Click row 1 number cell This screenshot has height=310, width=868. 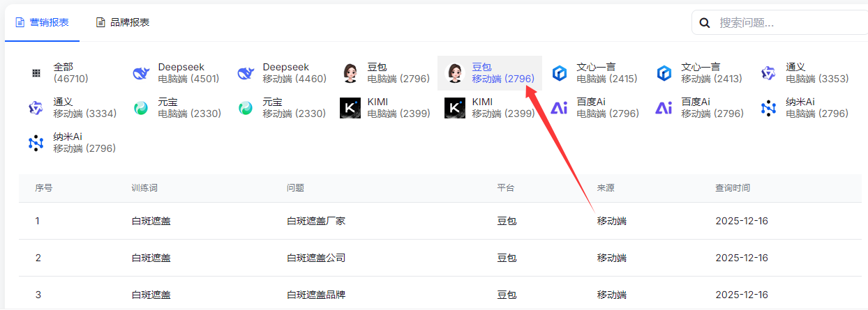click(38, 221)
